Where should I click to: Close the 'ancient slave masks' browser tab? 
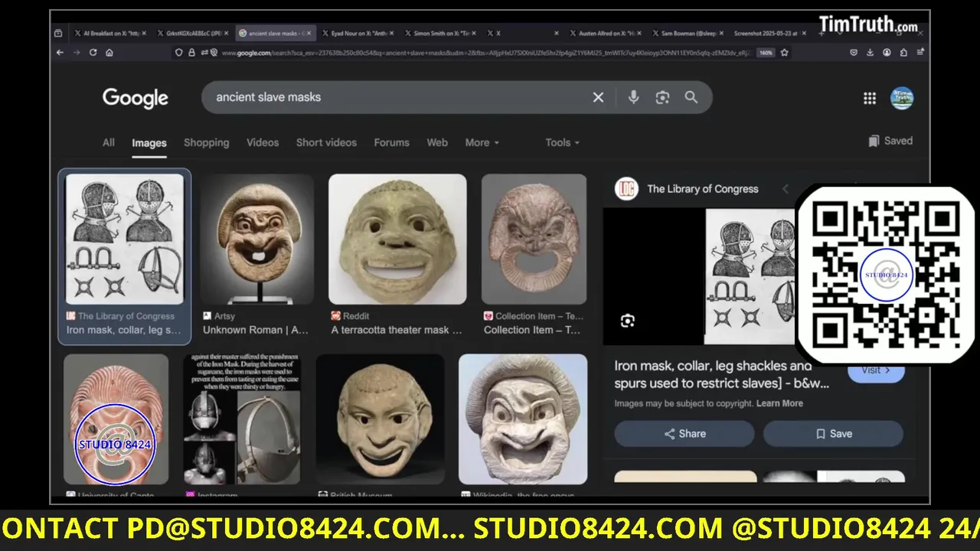(x=309, y=34)
